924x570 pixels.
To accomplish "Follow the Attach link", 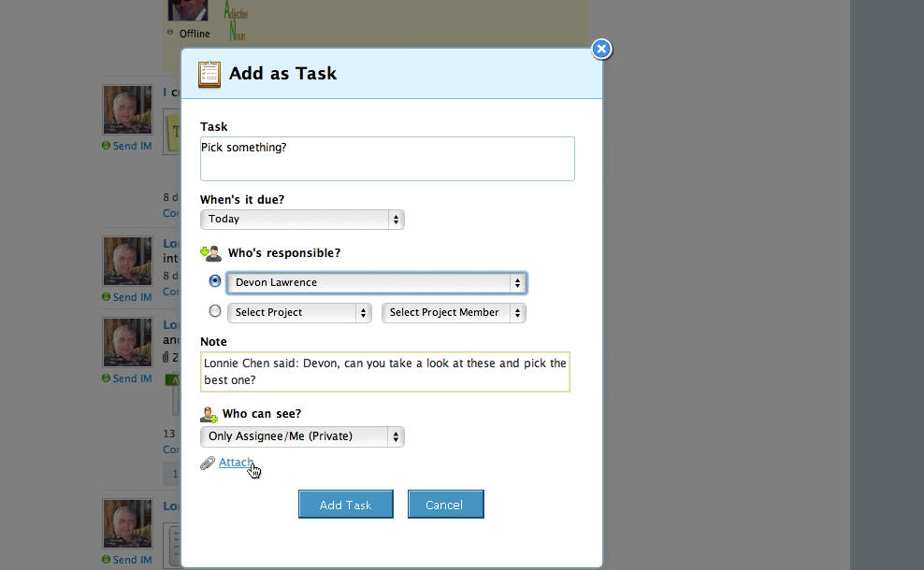I will [x=235, y=463].
